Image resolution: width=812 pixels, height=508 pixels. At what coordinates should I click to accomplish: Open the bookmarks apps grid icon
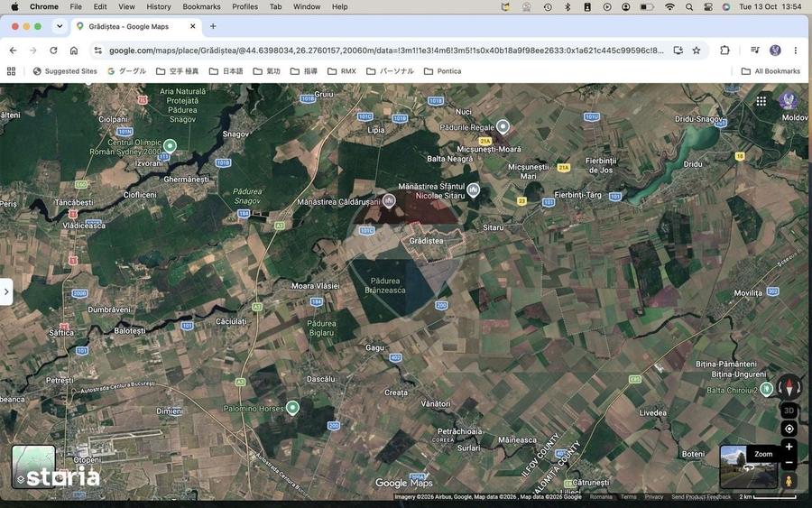click(x=12, y=71)
